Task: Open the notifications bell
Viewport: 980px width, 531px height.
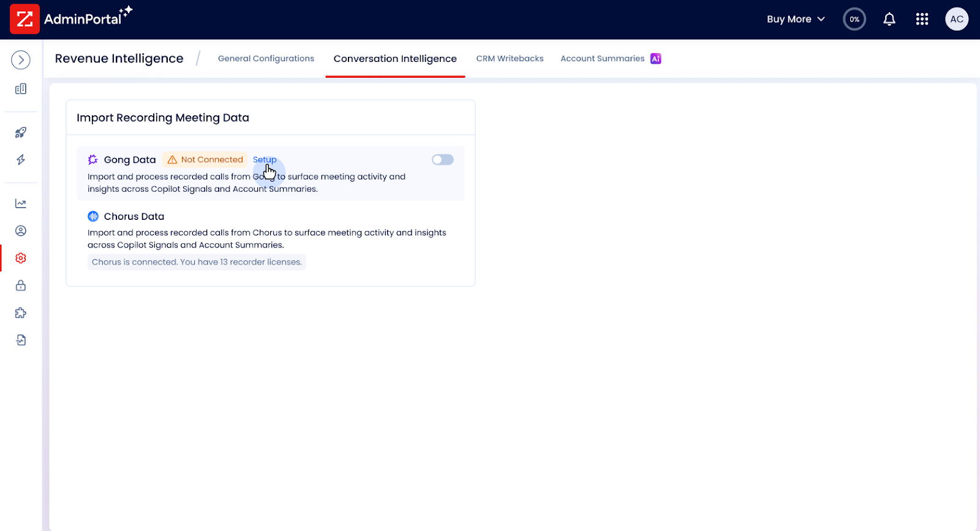Action: (x=889, y=19)
